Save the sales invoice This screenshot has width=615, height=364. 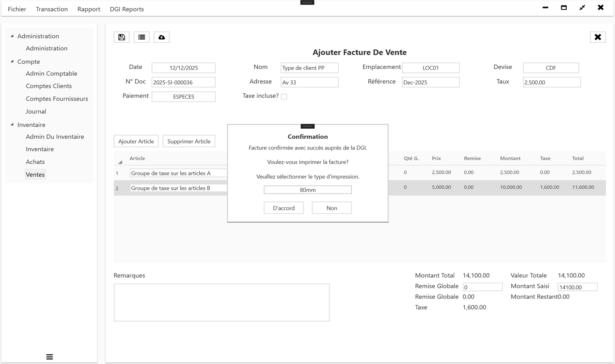click(121, 37)
